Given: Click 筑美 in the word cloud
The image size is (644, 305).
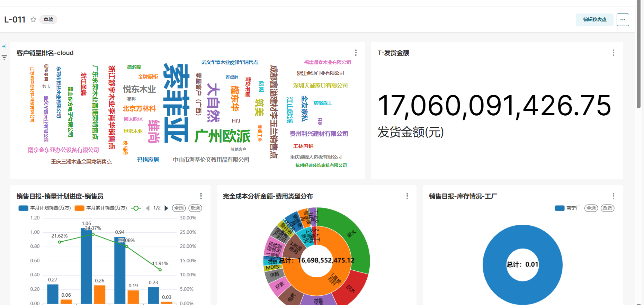Looking at the screenshot, I should pyautogui.click(x=259, y=107).
